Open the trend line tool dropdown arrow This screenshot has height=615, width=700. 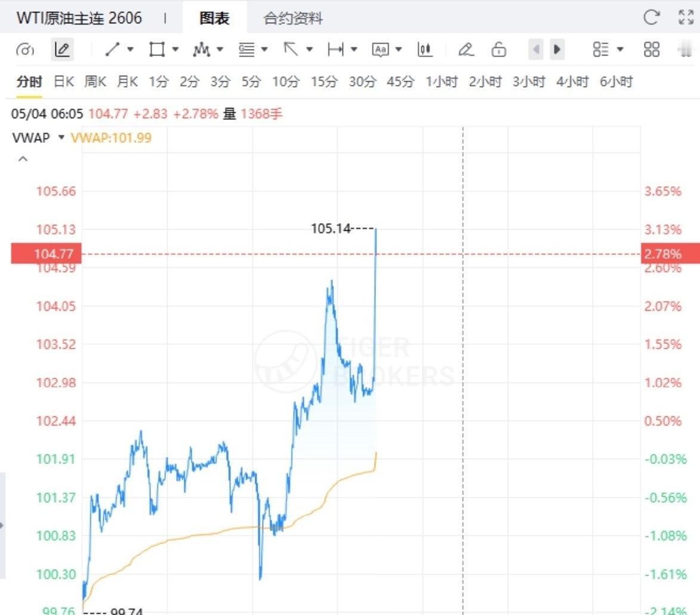130,49
